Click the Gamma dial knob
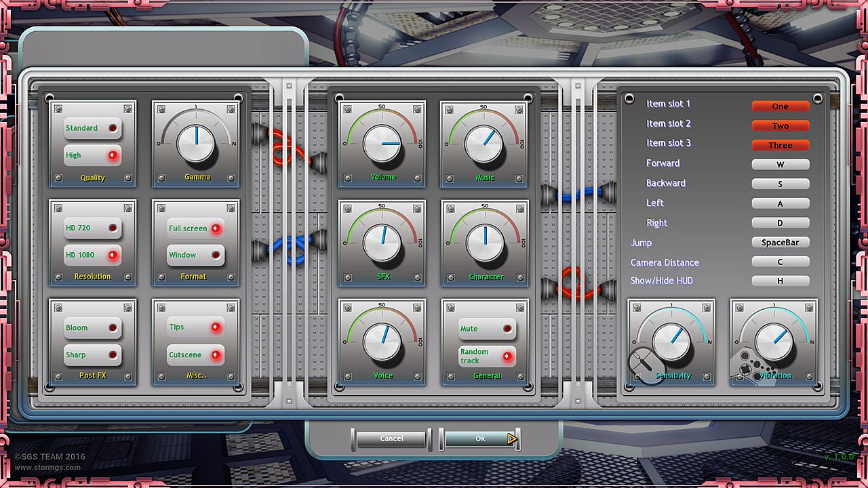This screenshot has height=488, width=868. (x=195, y=143)
